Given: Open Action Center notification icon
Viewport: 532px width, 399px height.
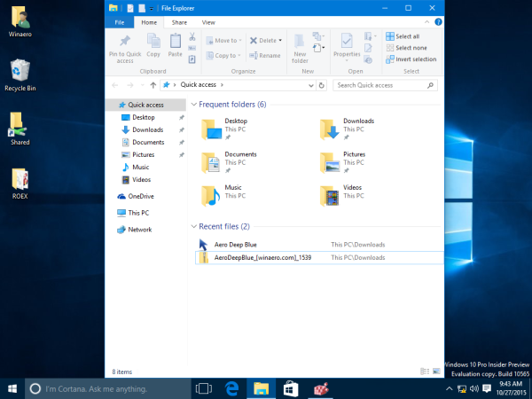Looking at the screenshot, I should click(487, 388).
